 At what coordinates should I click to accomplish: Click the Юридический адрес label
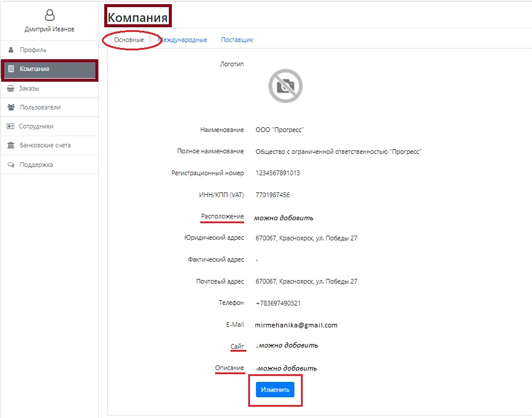coord(214,238)
